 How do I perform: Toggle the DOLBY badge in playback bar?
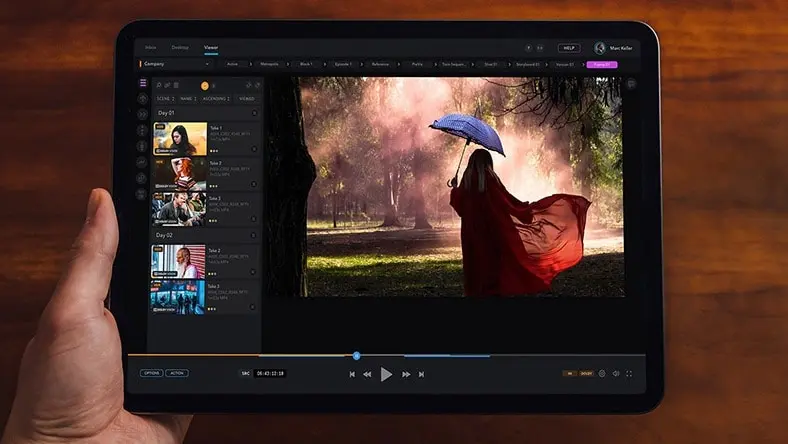[586, 374]
